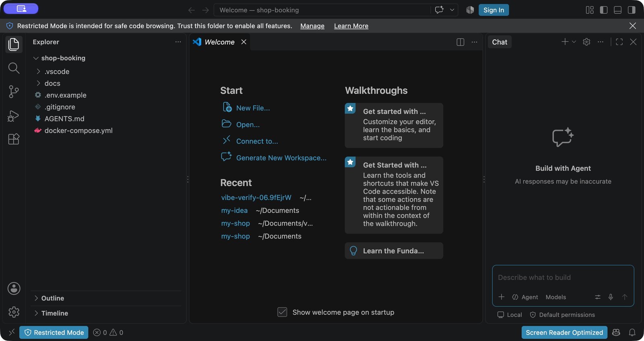This screenshot has width=644, height=341.
Task: Open Copilot status icon in status bar
Action: (x=616, y=333)
